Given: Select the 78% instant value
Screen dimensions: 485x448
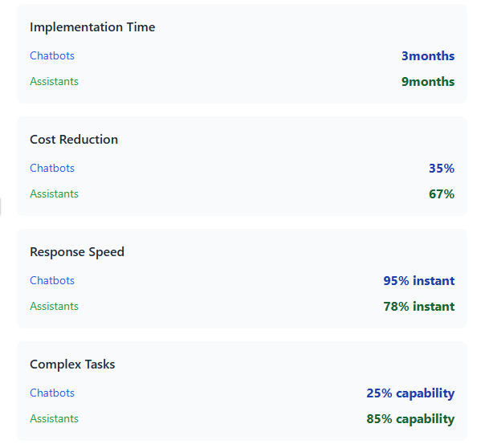Looking at the screenshot, I should coord(418,307).
